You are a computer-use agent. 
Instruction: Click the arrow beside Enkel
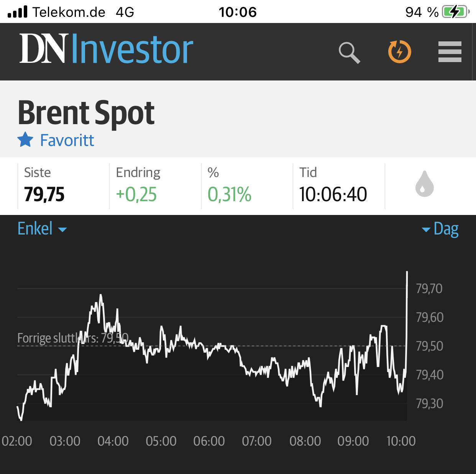tap(62, 230)
